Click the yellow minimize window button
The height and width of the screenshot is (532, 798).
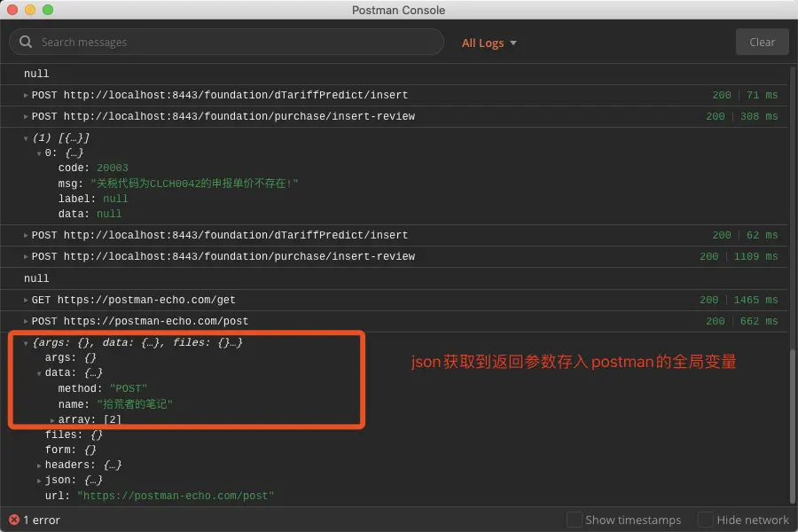30,10
